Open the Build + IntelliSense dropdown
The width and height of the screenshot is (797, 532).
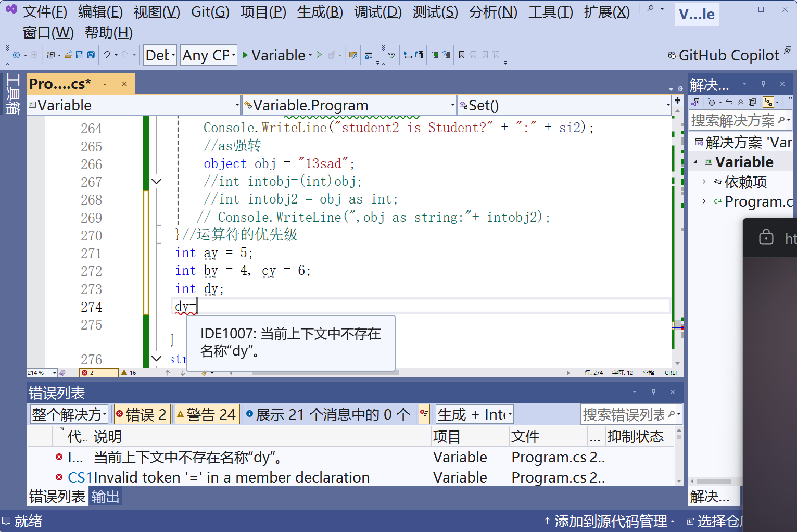pyautogui.click(x=474, y=414)
